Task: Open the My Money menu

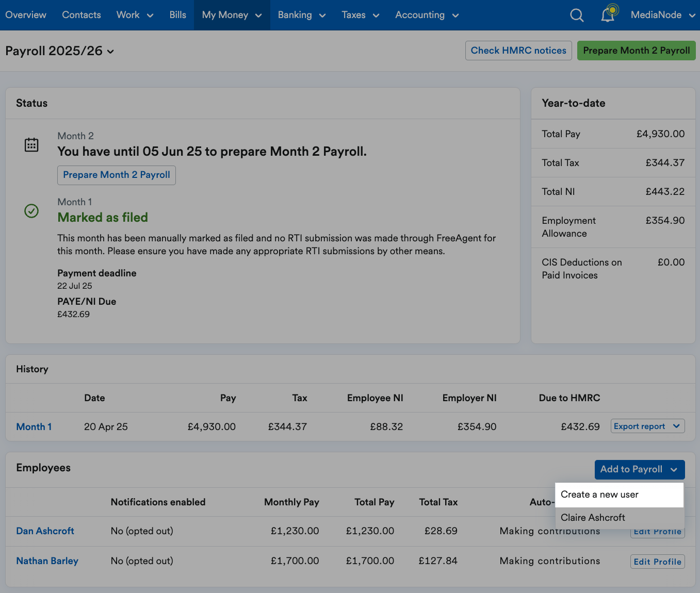Action: pos(232,15)
